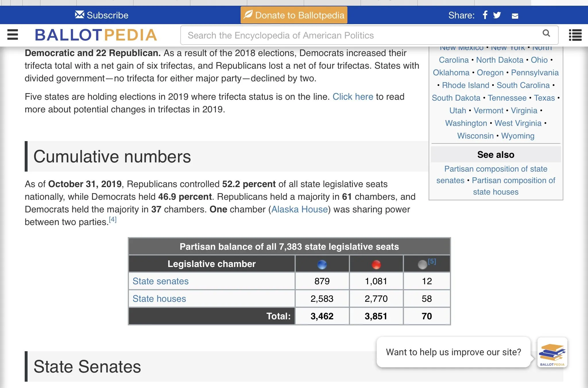Follow the 'Click here' link
Viewport: 588px width, 388px height.
point(353,97)
